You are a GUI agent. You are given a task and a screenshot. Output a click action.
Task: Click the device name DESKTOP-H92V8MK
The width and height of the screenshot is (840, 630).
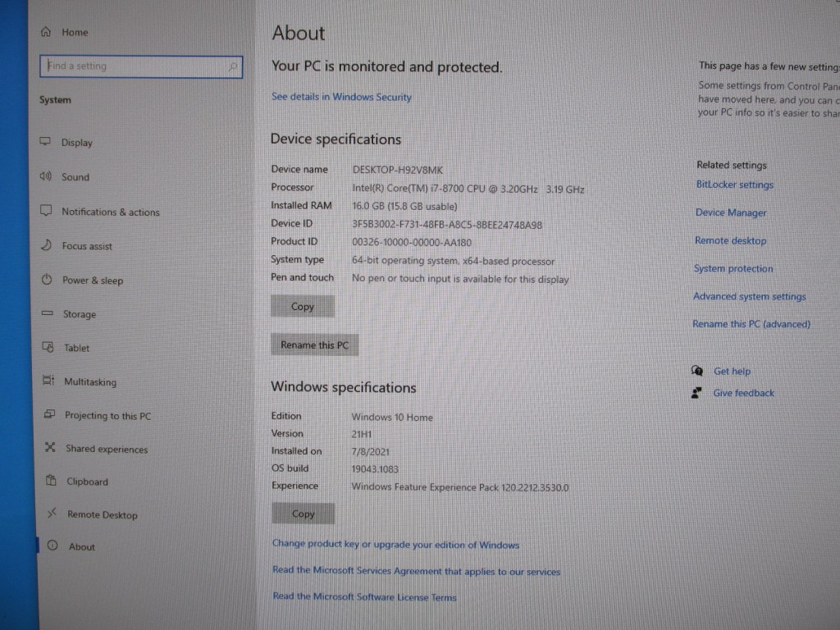398,170
